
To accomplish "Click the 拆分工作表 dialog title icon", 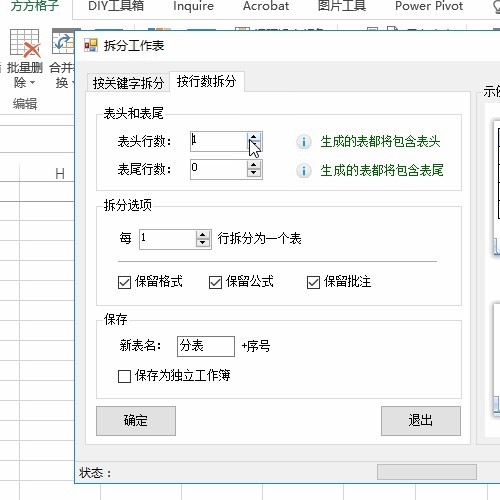I will [x=91, y=45].
